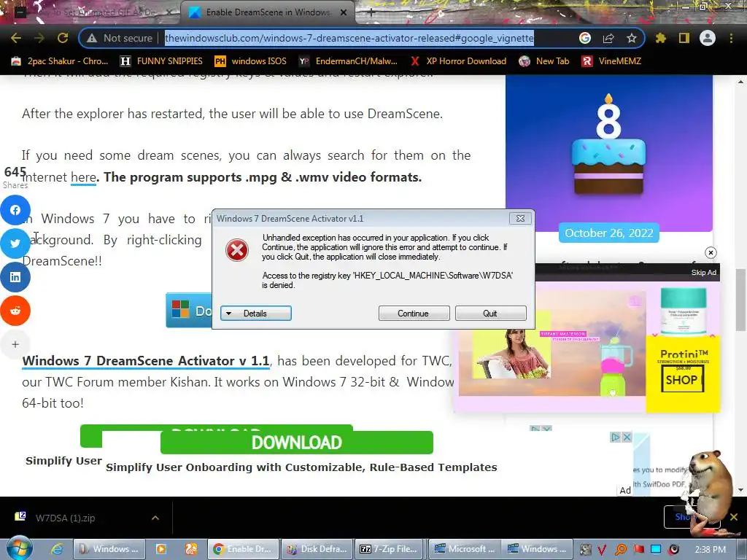Viewport: 747px width, 560px height.
Task: Switch to Disk Defragmenter taskbar window
Action: tap(317, 549)
